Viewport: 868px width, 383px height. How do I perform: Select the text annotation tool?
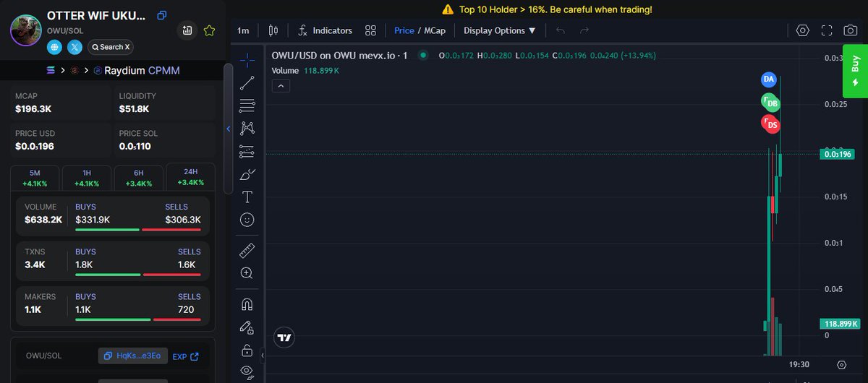pos(247,197)
